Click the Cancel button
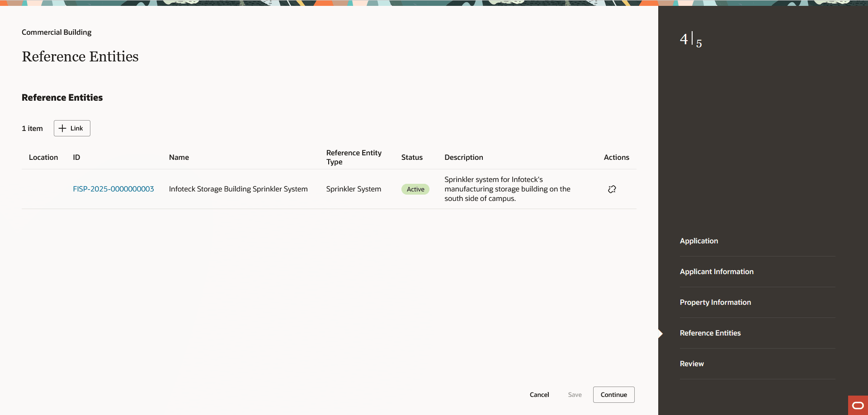The height and width of the screenshot is (415, 868). (x=539, y=394)
